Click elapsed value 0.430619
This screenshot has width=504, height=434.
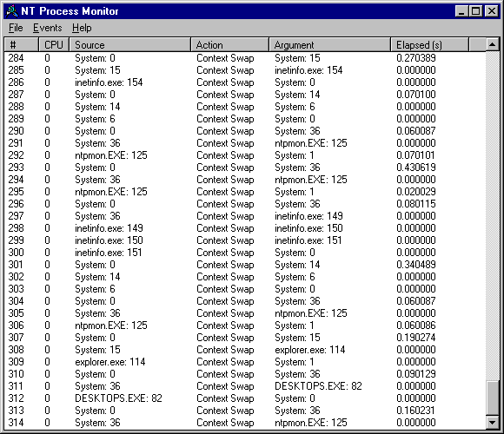[416, 168]
